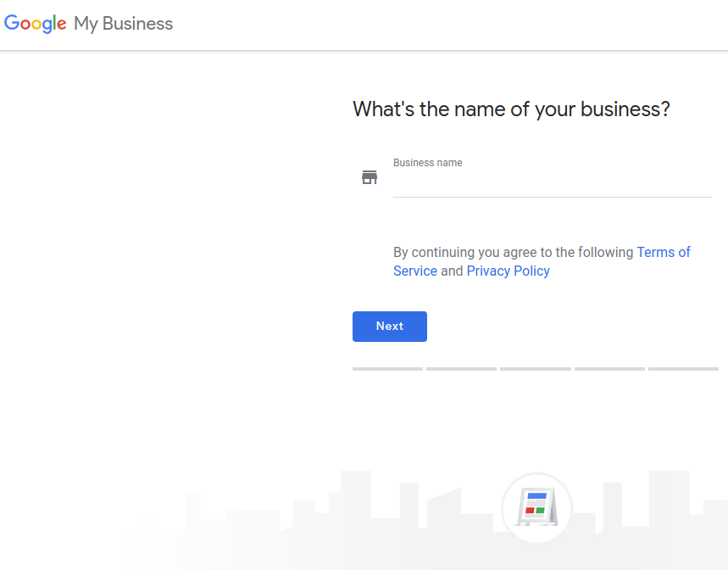
Task: Click the storefront icon beside Business name
Action: pyautogui.click(x=370, y=177)
